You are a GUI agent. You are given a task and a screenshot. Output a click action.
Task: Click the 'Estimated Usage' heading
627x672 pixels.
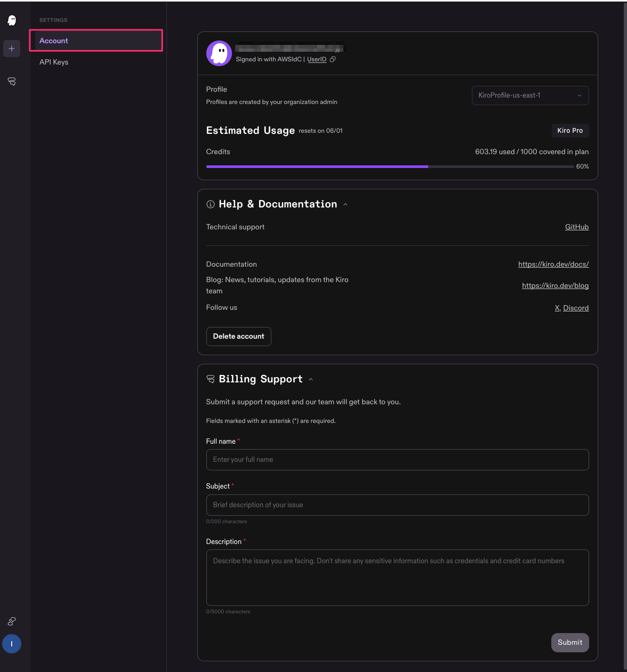coord(251,131)
